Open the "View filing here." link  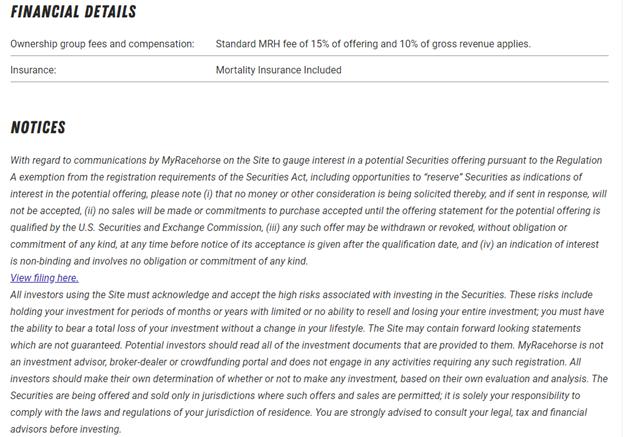click(x=44, y=278)
